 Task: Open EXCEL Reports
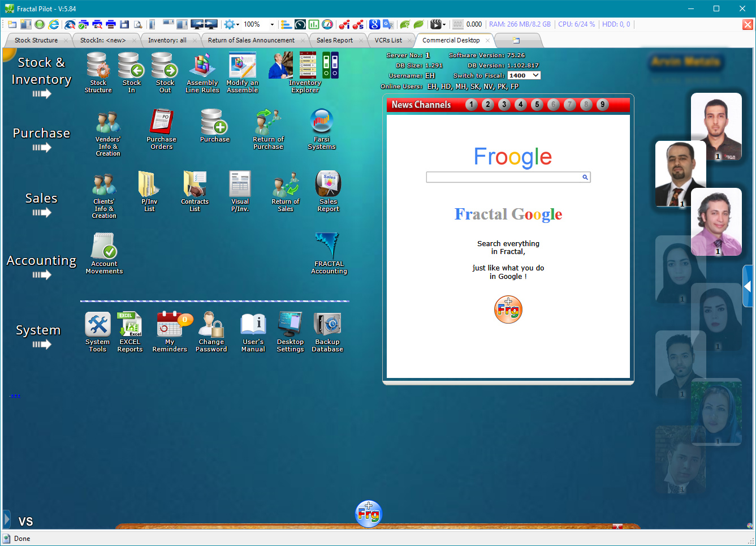point(129,333)
